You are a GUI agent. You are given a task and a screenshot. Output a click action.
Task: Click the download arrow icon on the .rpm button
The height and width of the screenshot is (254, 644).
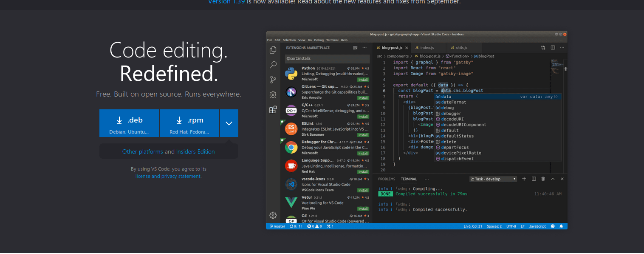click(x=180, y=120)
